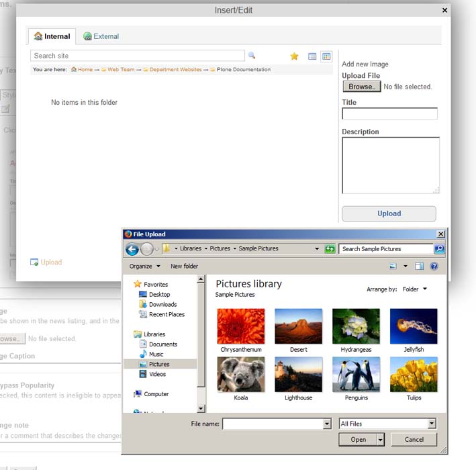Open the Arrange by Folder dropdown

[x=415, y=289]
